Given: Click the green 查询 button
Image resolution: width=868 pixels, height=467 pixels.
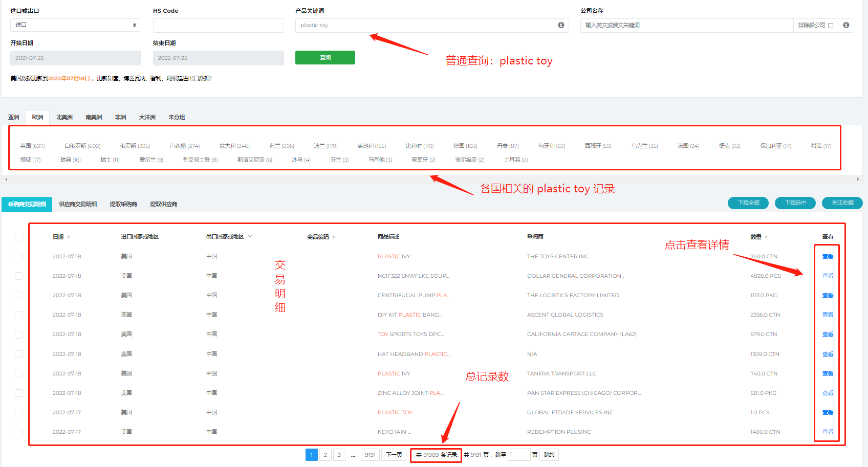Looking at the screenshot, I should point(325,58).
